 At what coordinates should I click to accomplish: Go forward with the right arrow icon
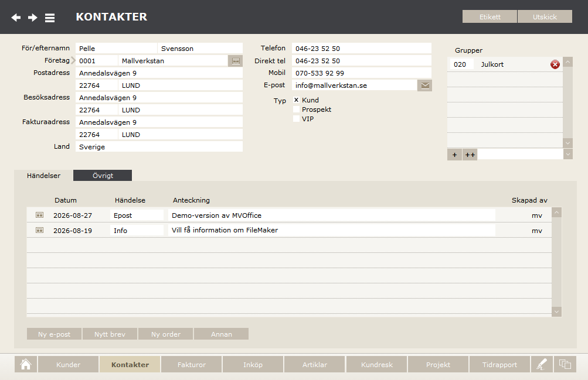click(x=33, y=17)
